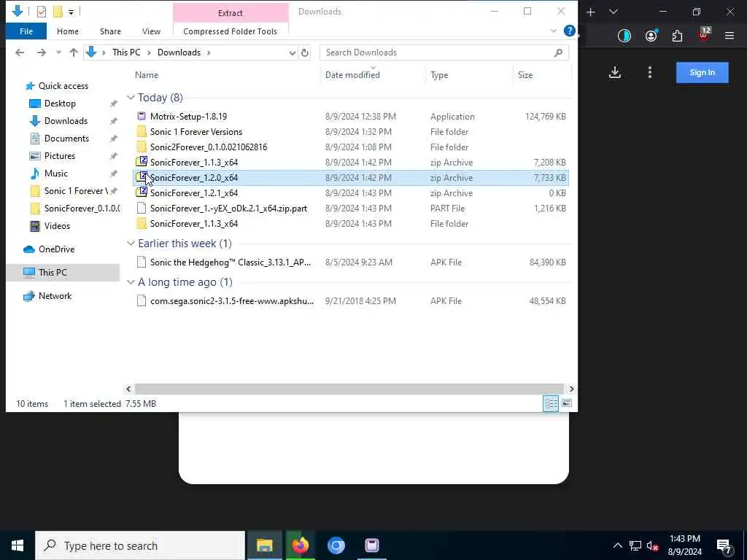Go forward with the Forward arrow
747x560 pixels.
click(42, 52)
